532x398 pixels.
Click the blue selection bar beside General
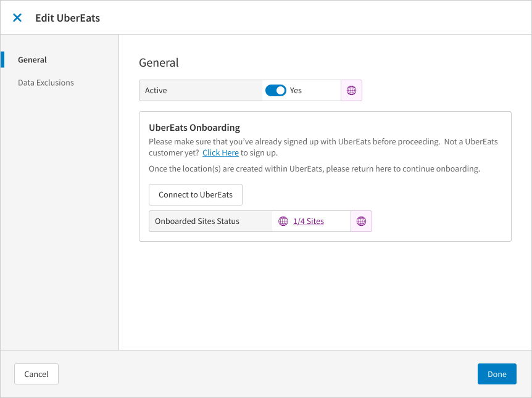click(3, 60)
